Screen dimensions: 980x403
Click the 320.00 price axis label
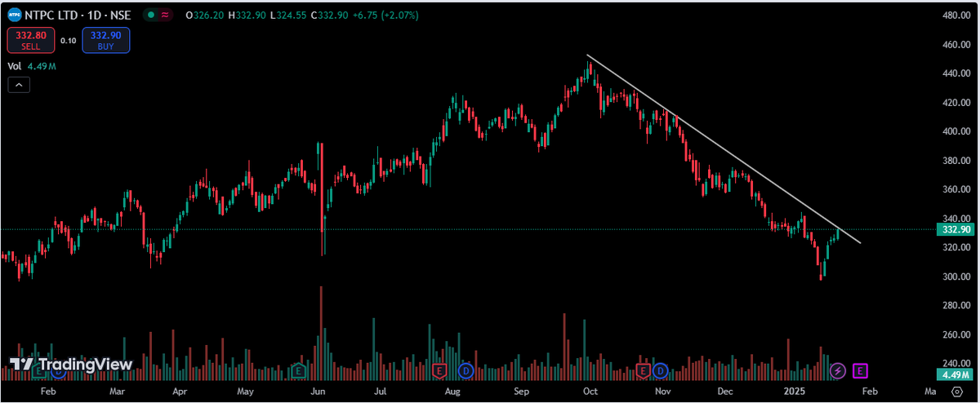[x=955, y=247]
